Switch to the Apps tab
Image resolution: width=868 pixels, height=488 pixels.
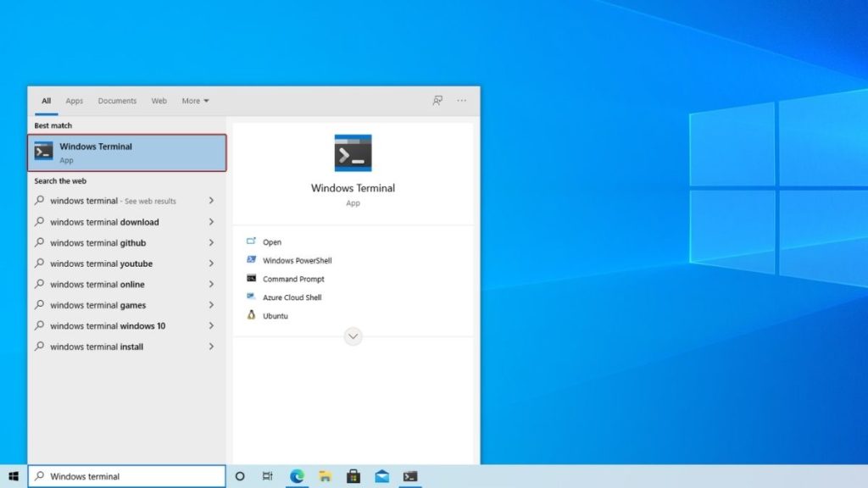click(x=74, y=100)
